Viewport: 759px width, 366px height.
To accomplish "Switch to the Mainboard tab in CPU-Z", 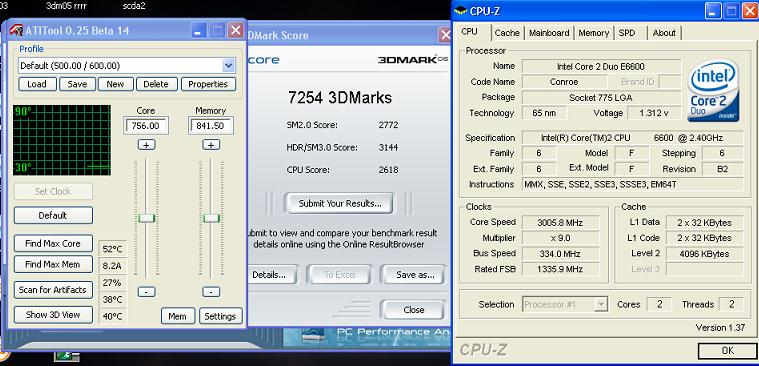I will [549, 33].
